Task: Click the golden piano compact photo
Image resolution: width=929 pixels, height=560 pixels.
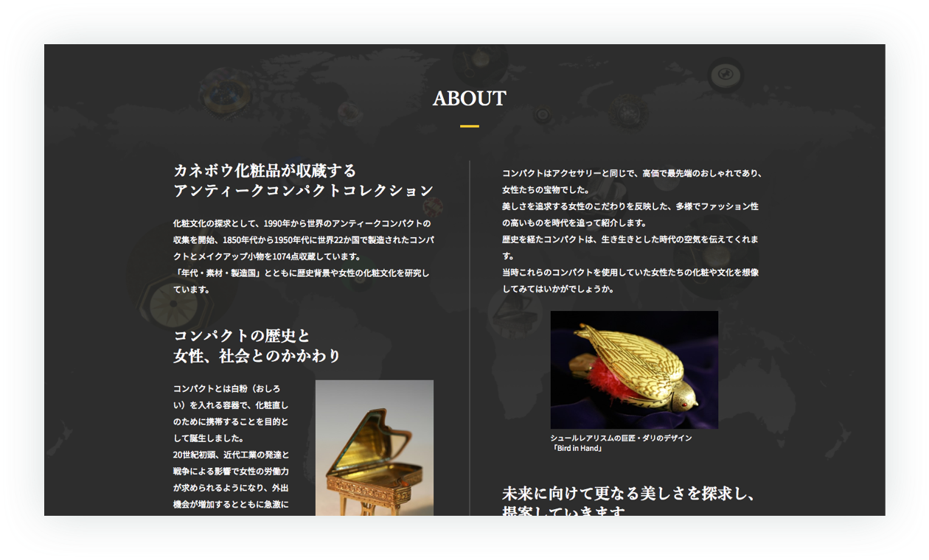Action: pyautogui.click(x=375, y=448)
